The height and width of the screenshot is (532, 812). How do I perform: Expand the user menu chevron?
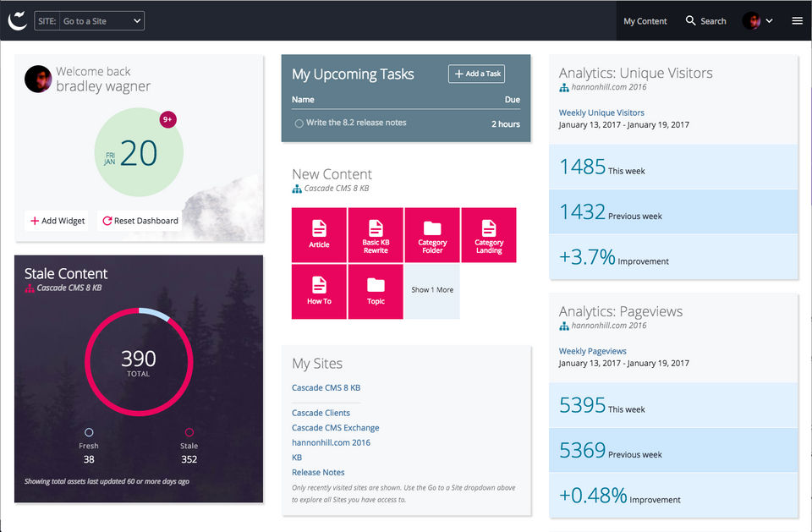[x=769, y=21]
